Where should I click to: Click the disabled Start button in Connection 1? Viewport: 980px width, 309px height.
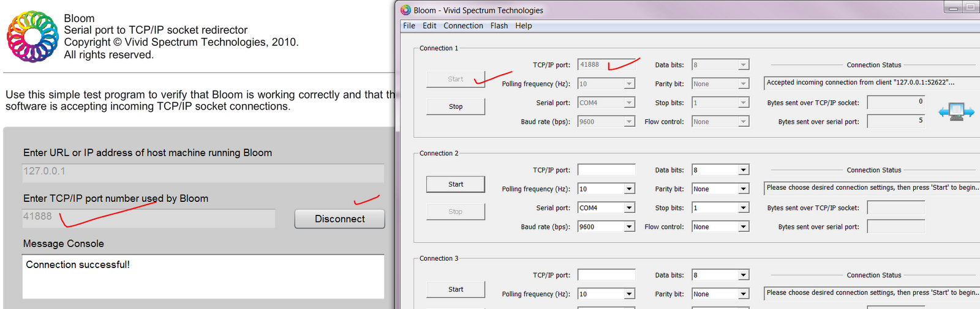point(456,79)
